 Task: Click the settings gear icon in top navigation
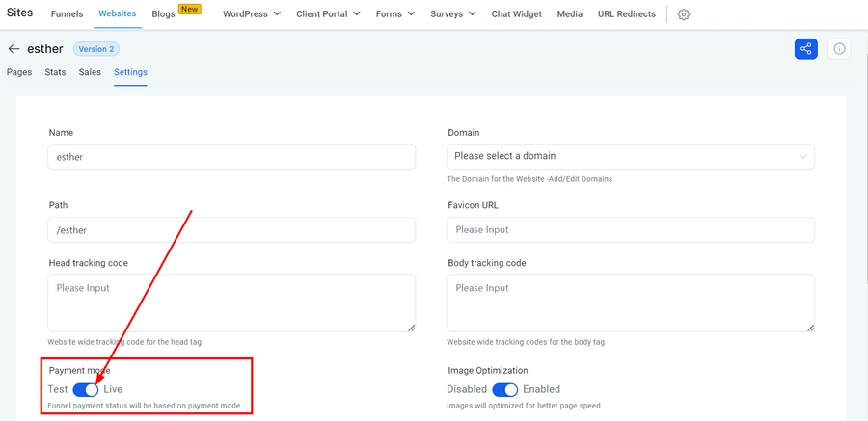coord(684,14)
